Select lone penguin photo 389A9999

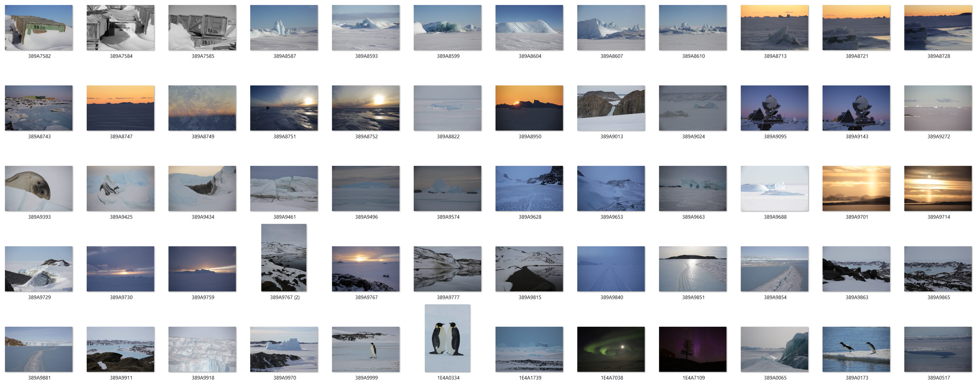coord(366,349)
